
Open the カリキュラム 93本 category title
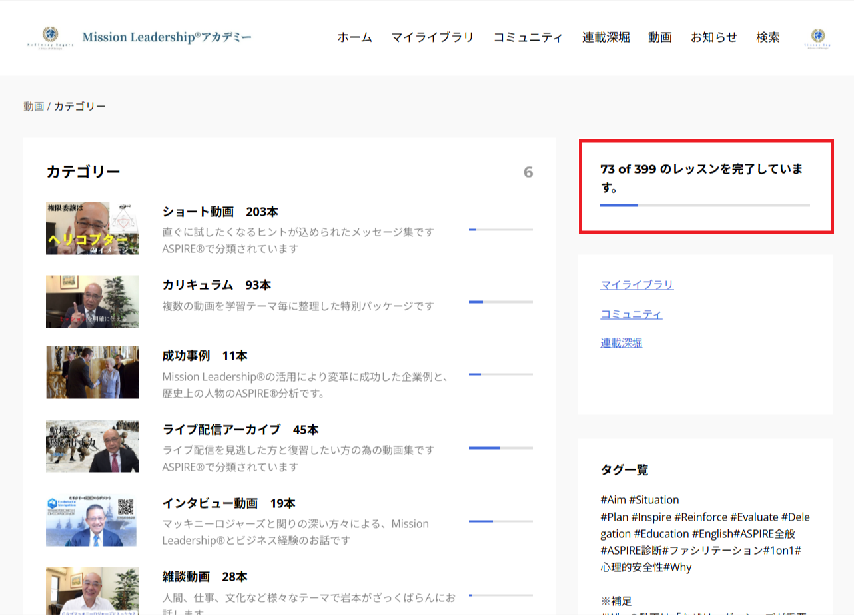(x=216, y=285)
